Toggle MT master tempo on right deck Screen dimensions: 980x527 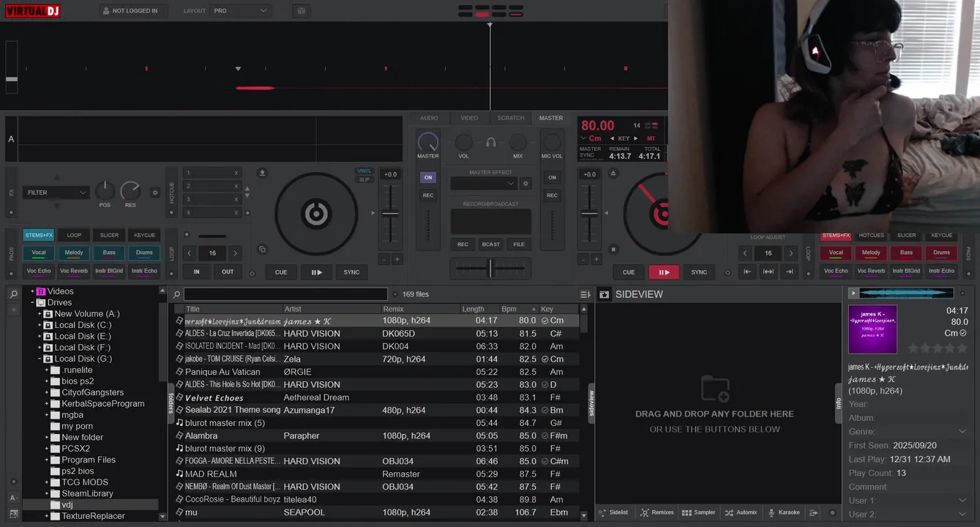(x=651, y=138)
